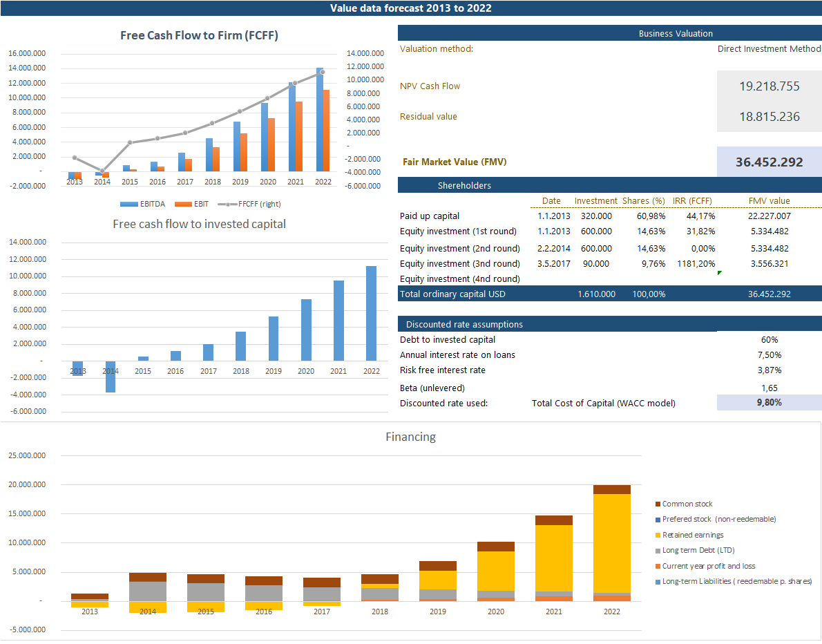
Task: Click the Free cash flow to invested capital title
Action: (x=199, y=224)
